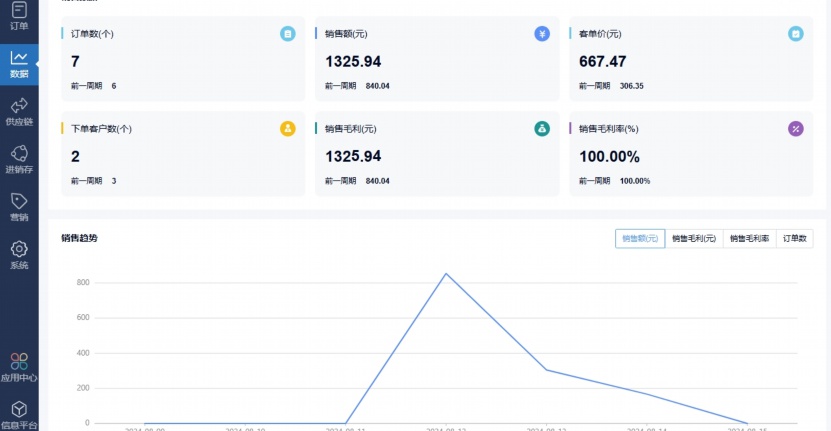831x431 pixels.
Task: Switch chart to 销售额(元) tab
Action: [640, 239]
